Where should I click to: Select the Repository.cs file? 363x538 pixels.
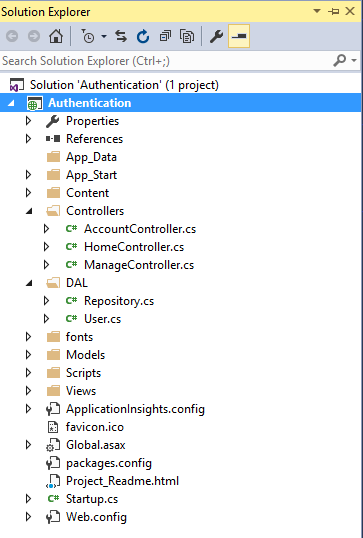[x=119, y=301]
